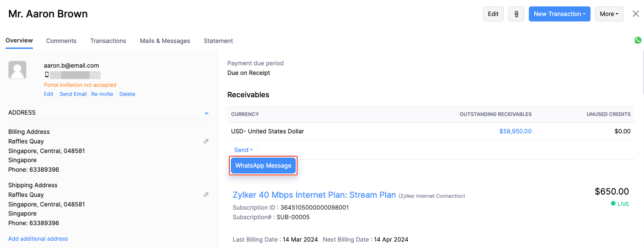
Task: Open the WhatsApp icon on right edge
Action: click(x=638, y=40)
